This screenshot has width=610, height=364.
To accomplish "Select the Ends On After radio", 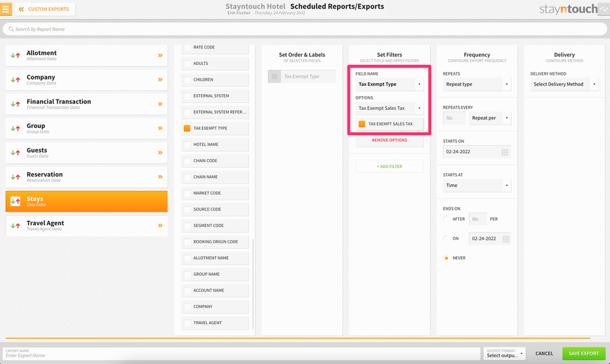I will 446,219.
